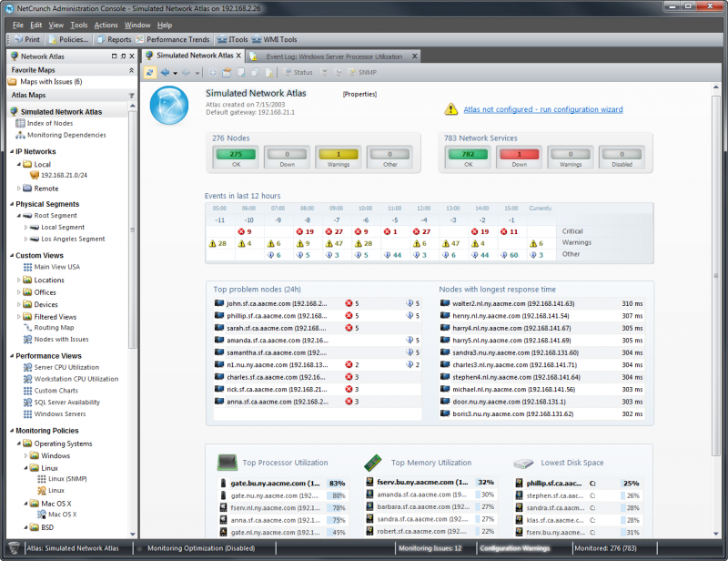728x561 pixels.
Task: Click the Refresh icon in atlas toolbar
Action: click(150, 73)
